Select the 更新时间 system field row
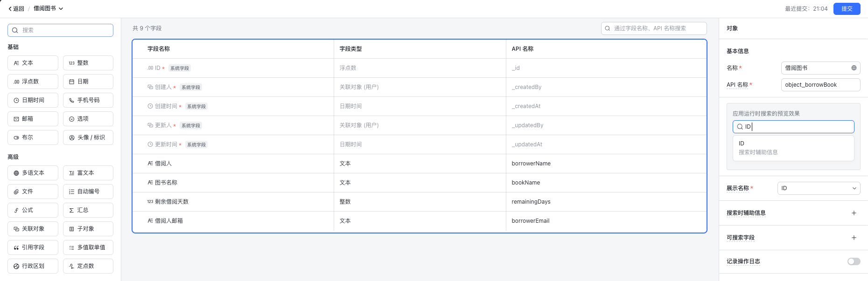The width and height of the screenshot is (868, 281). (420, 144)
